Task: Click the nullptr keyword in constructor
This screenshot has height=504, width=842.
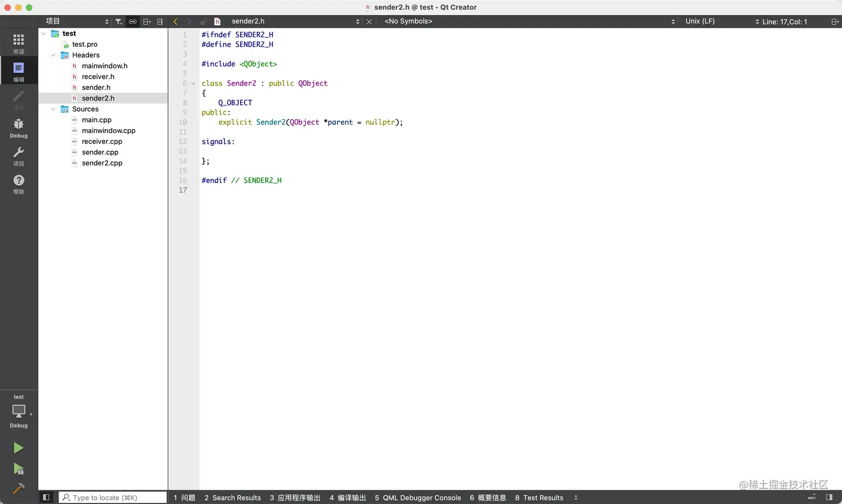Action: click(x=380, y=123)
